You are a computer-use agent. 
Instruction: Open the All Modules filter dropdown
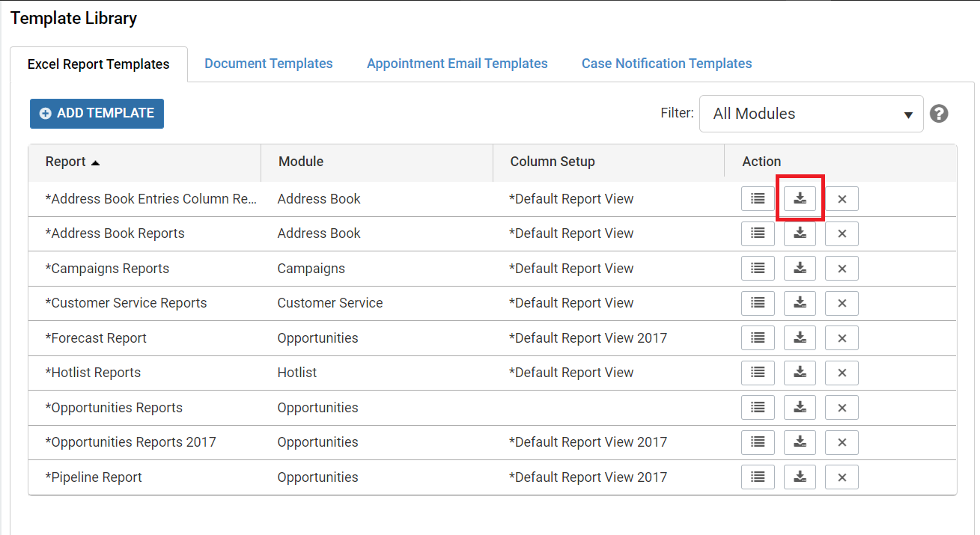coord(811,114)
